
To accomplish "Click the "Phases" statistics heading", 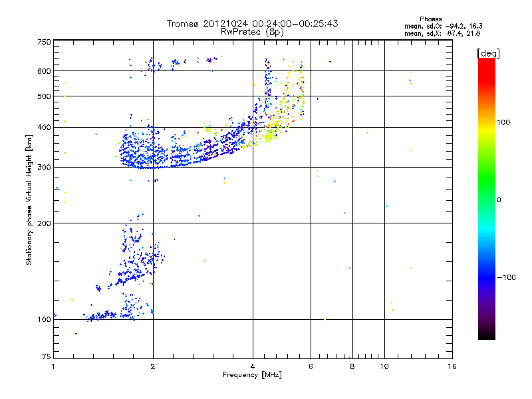I will point(430,19).
